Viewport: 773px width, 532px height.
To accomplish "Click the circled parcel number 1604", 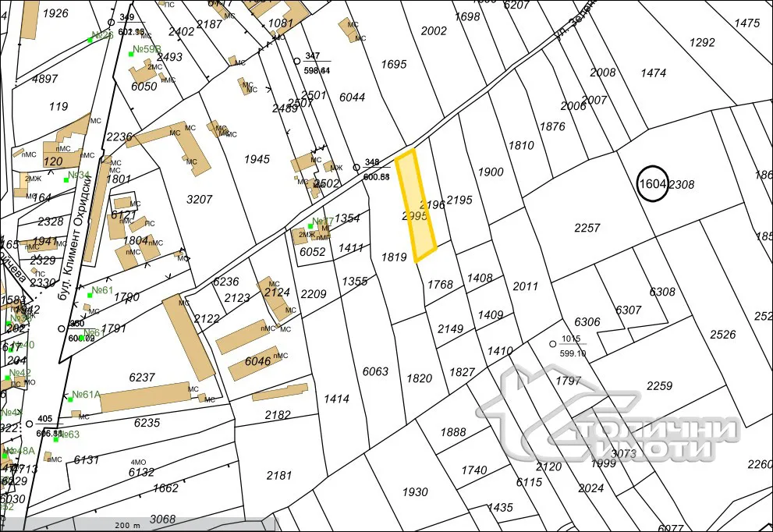I will pos(652,184).
